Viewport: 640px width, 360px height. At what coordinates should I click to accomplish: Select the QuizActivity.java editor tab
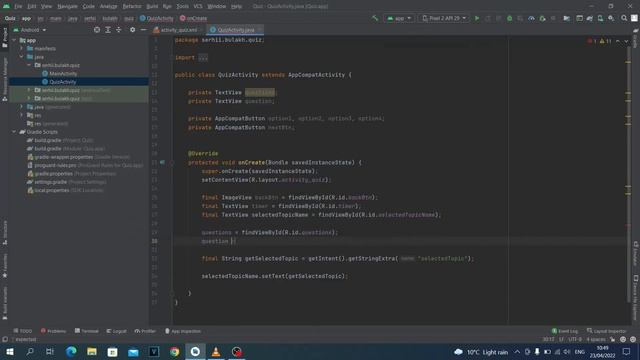(x=236, y=30)
